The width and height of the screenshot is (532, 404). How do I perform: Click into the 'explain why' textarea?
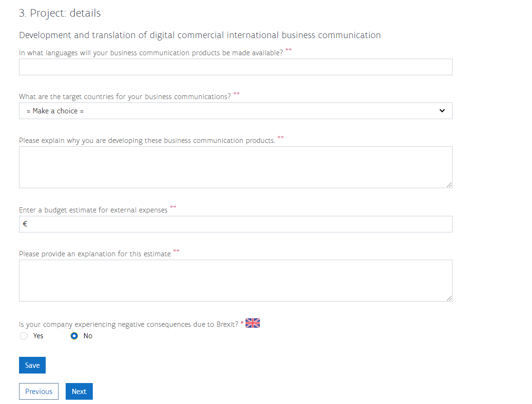(236, 167)
